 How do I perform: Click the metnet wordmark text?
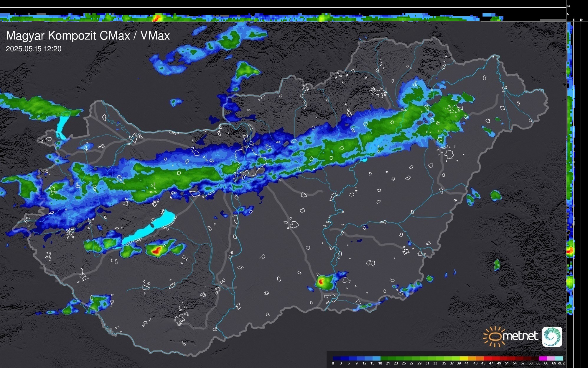(520, 336)
